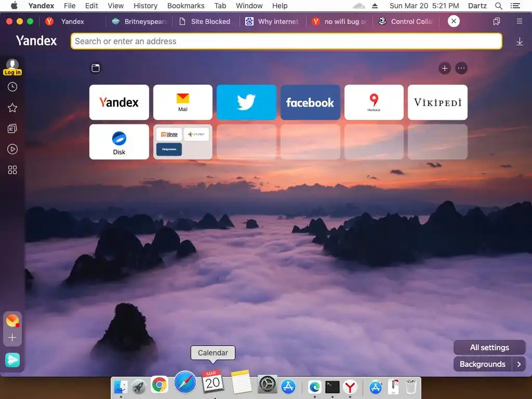Open the File menu
The width and height of the screenshot is (532, 399).
(70, 6)
